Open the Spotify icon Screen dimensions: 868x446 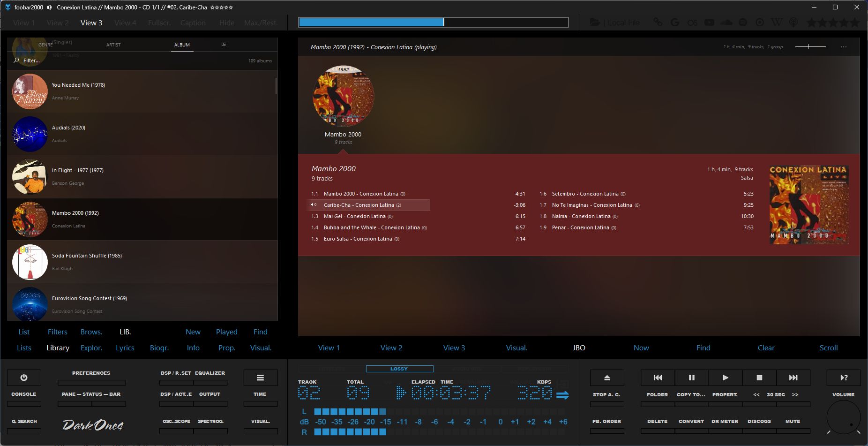743,22
